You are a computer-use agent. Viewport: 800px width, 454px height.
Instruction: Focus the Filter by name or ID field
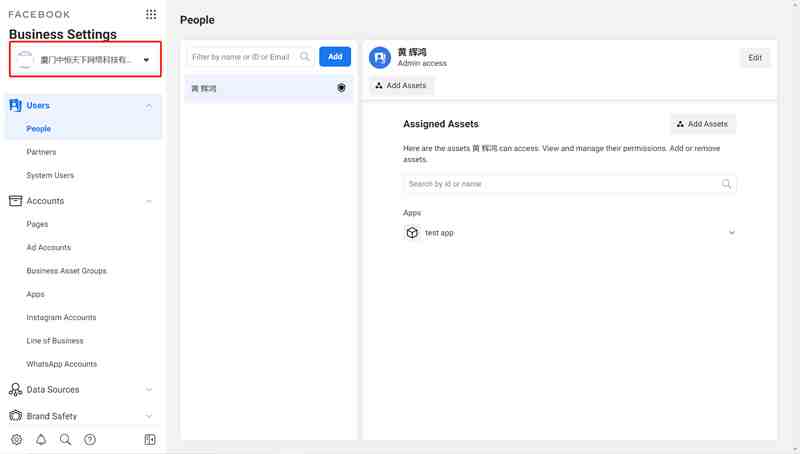[250, 57]
